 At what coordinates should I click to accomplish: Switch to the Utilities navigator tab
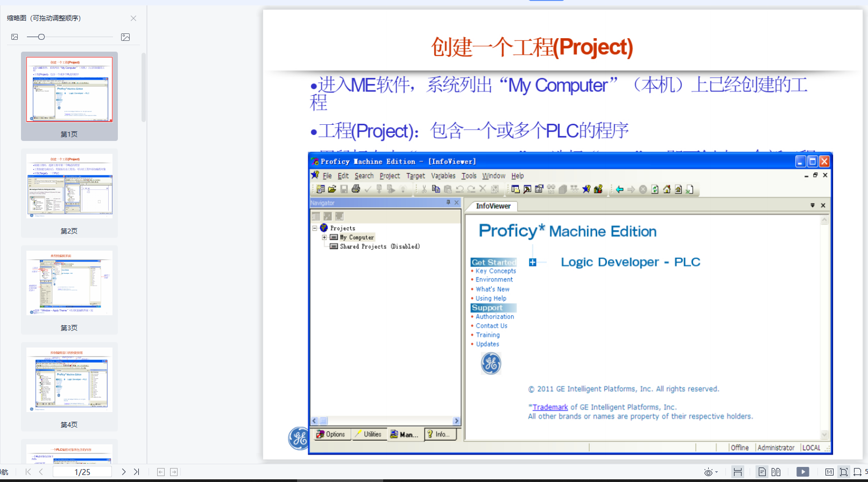tap(368, 435)
